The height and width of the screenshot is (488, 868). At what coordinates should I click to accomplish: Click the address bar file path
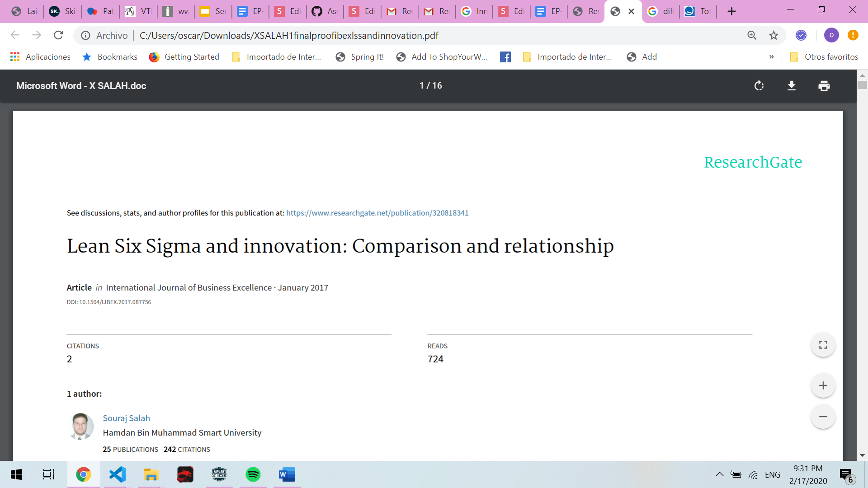pyautogui.click(x=289, y=35)
